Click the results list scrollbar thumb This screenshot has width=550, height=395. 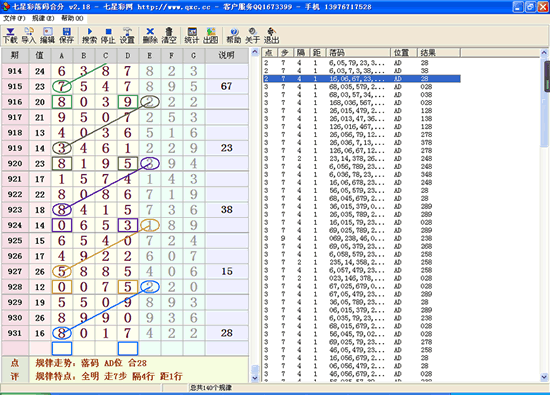pos(544,102)
